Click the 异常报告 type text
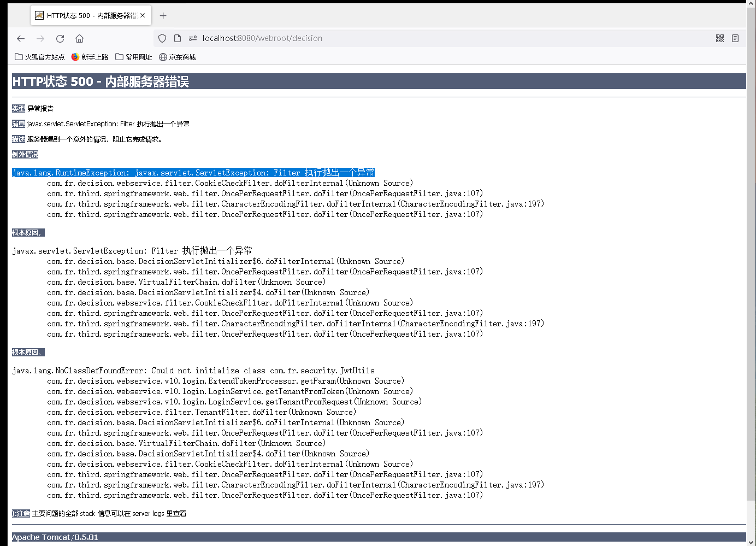756x546 pixels. tap(40, 108)
